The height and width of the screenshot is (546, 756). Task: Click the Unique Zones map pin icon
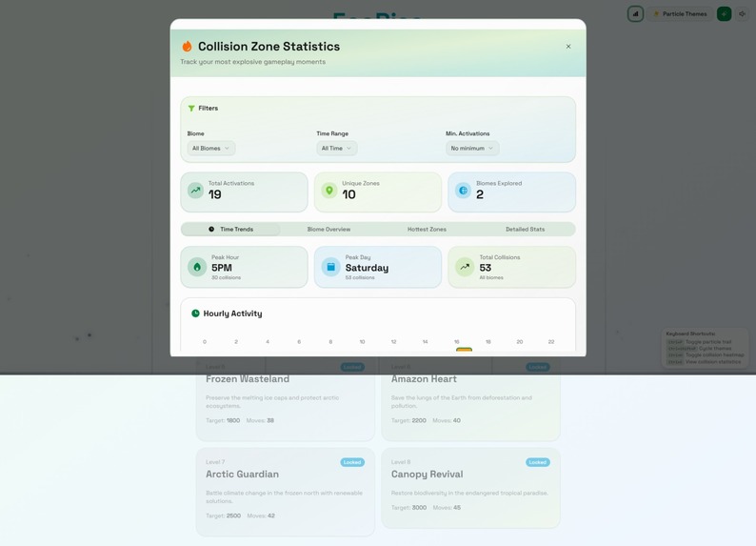tap(329, 191)
